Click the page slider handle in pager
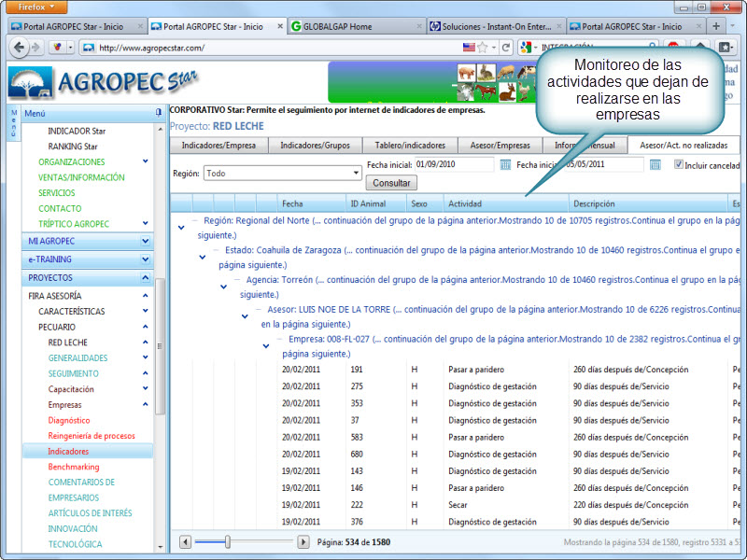Screen dimensions: 747x560 pos(228,542)
